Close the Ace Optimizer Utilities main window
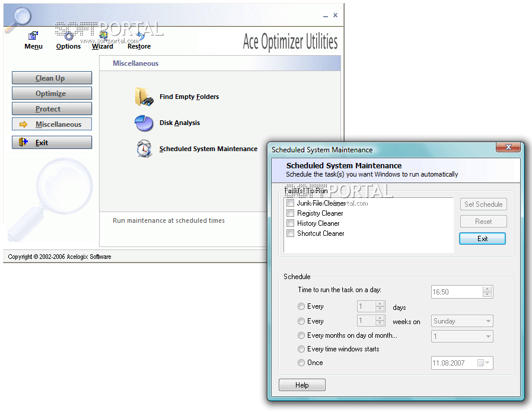532x413 pixels. click(335, 15)
